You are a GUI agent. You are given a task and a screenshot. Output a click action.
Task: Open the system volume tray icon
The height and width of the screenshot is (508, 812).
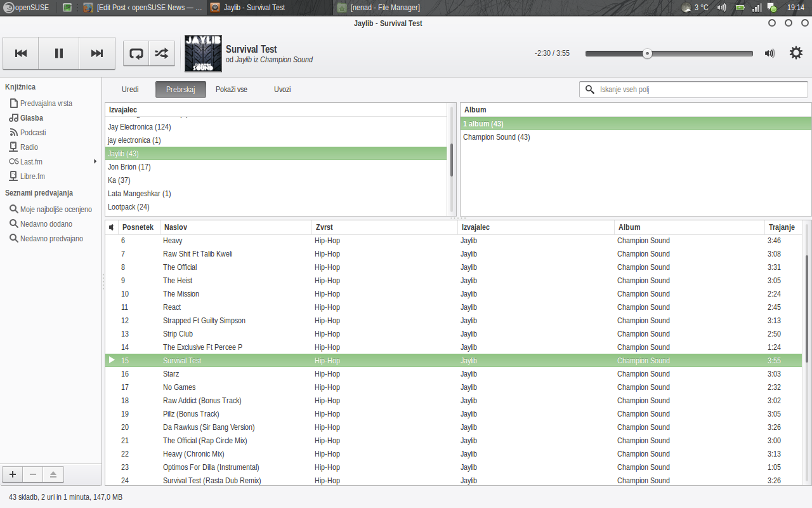721,8
